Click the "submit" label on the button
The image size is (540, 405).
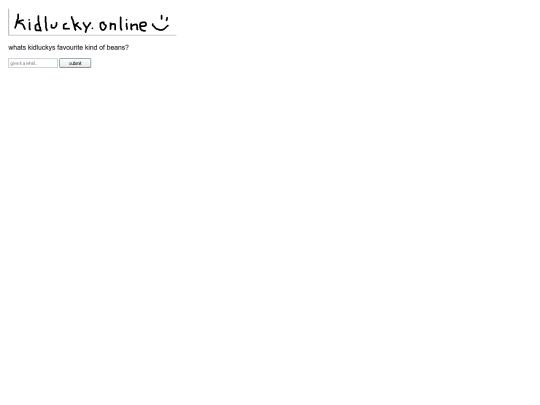pyautogui.click(x=75, y=63)
